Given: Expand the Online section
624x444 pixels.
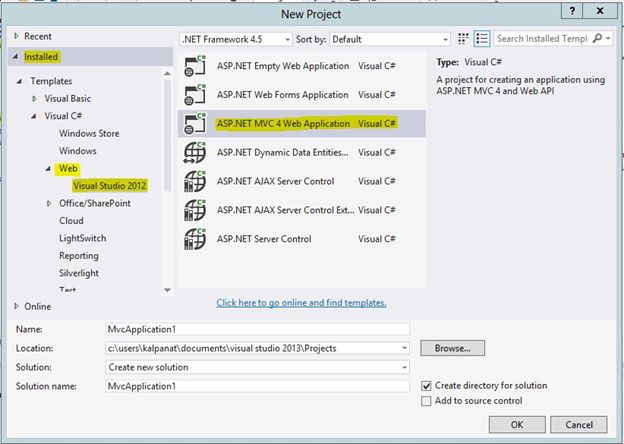Looking at the screenshot, I should pyautogui.click(x=16, y=306).
